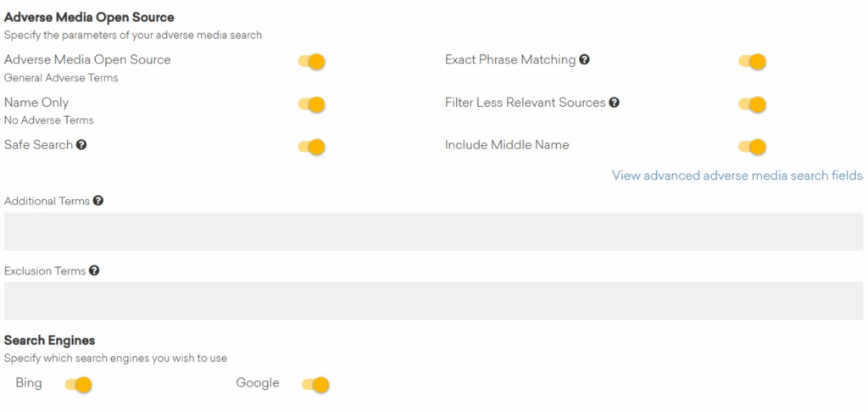Toggle Exact Phrase Matching off
Viewport: 868px width, 412px height.
point(753,62)
